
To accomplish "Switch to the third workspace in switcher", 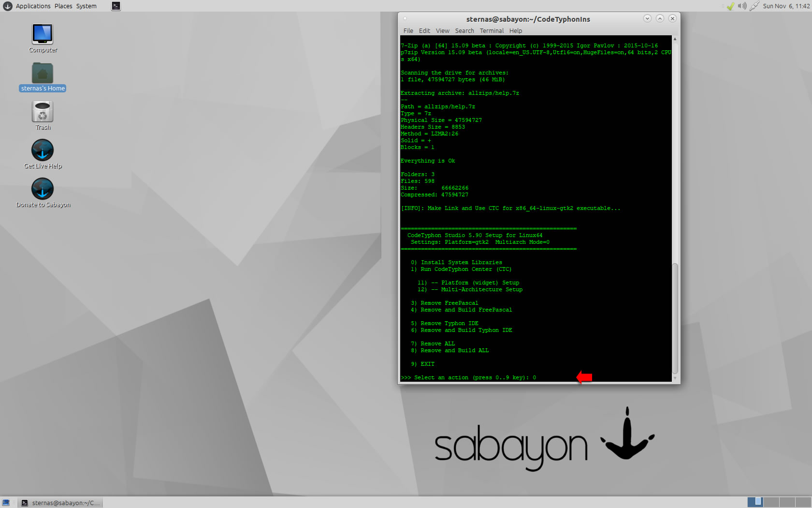I will click(787, 502).
